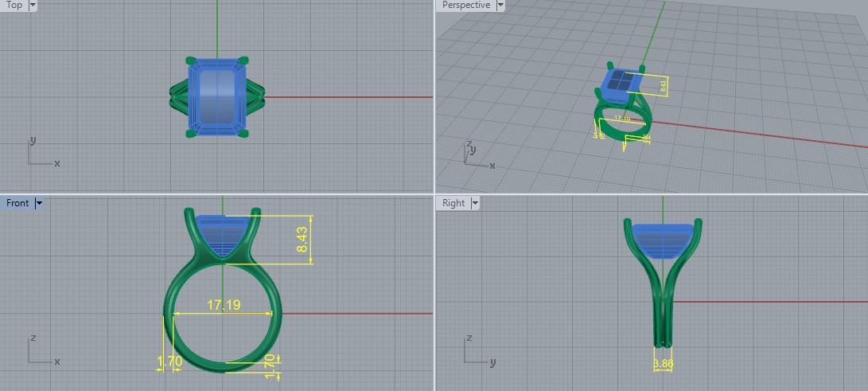This screenshot has height=391, width=868.
Task: Select the green ring band in Front view
Action: (167, 315)
